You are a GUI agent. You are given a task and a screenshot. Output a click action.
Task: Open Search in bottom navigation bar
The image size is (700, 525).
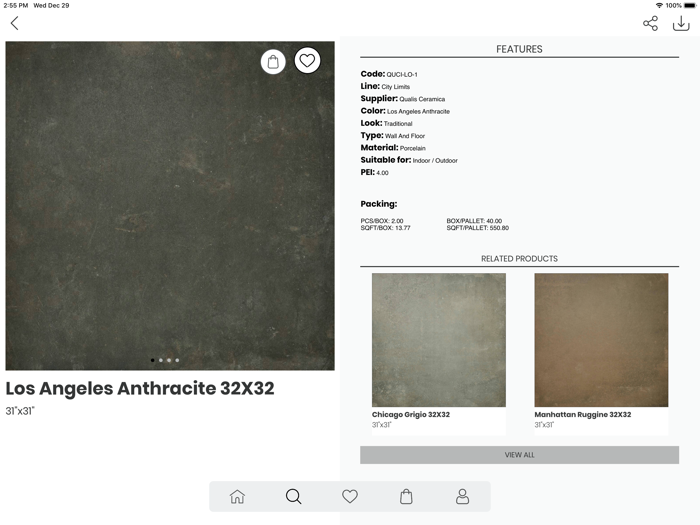293,496
